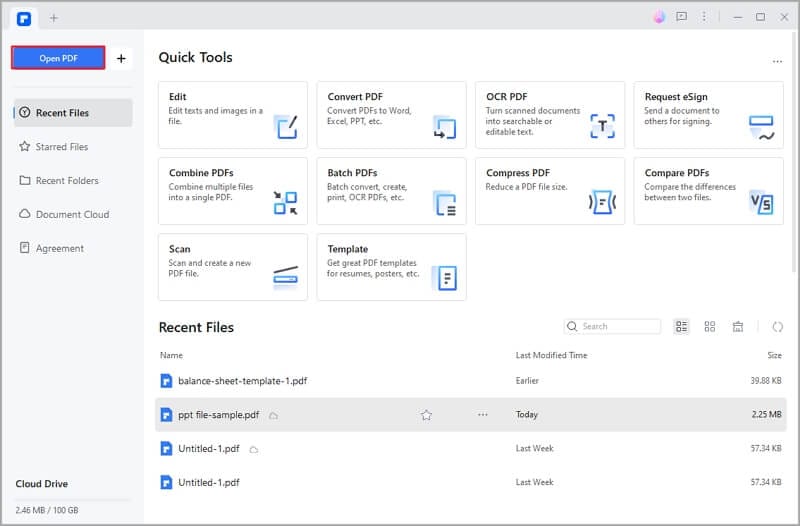Open more options for ppt file-sample.pdf
800x526 pixels.
[483, 415]
